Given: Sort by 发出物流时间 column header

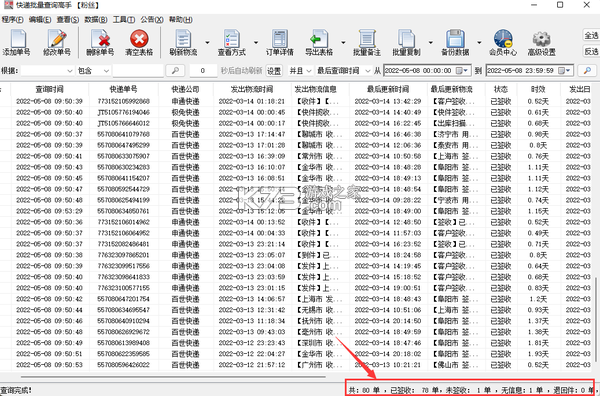Looking at the screenshot, I should [x=252, y=89].
